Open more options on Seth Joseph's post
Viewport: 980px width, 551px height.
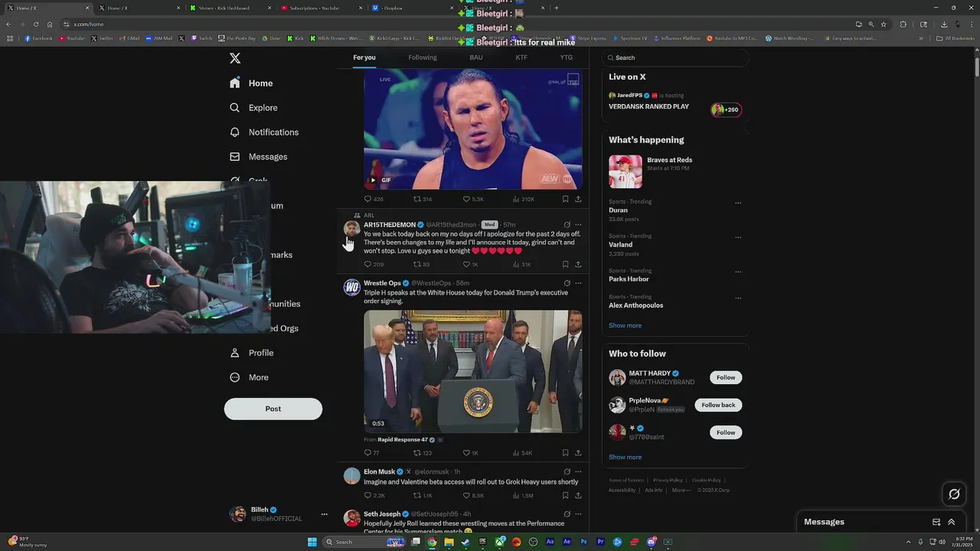click(578, 514)
